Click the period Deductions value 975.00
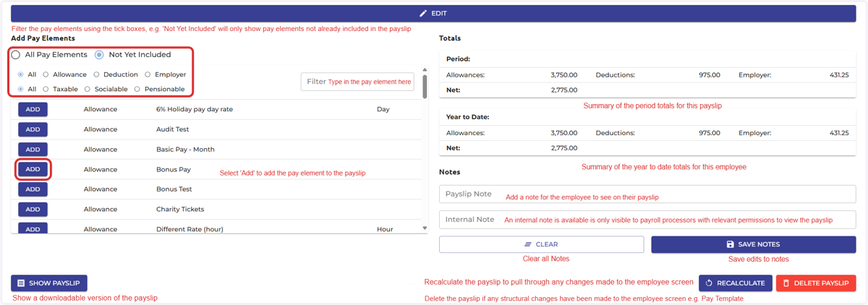Viewport: 868px width, 305px height. pyautogui.click(x=710, y=75)
